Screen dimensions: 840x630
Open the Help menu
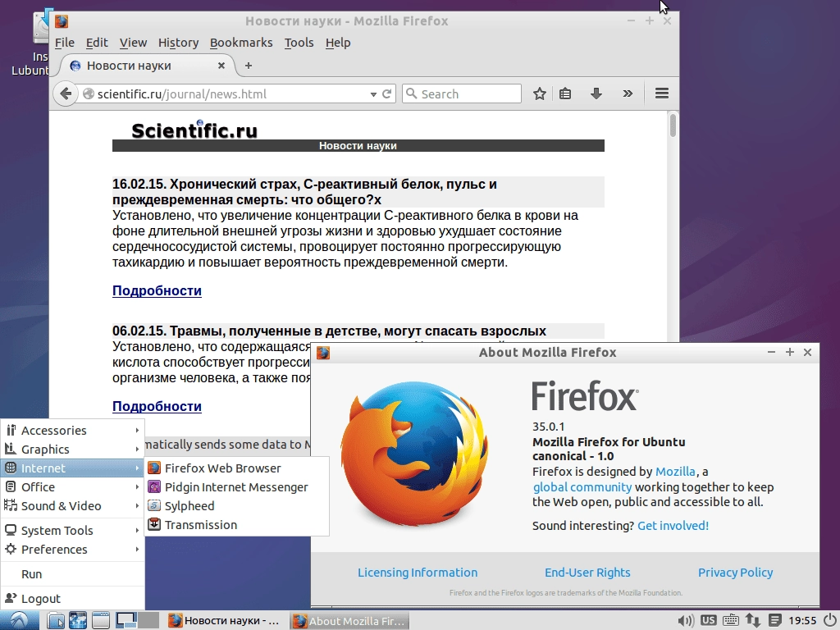pyautogui.click(x=338, y=43)
